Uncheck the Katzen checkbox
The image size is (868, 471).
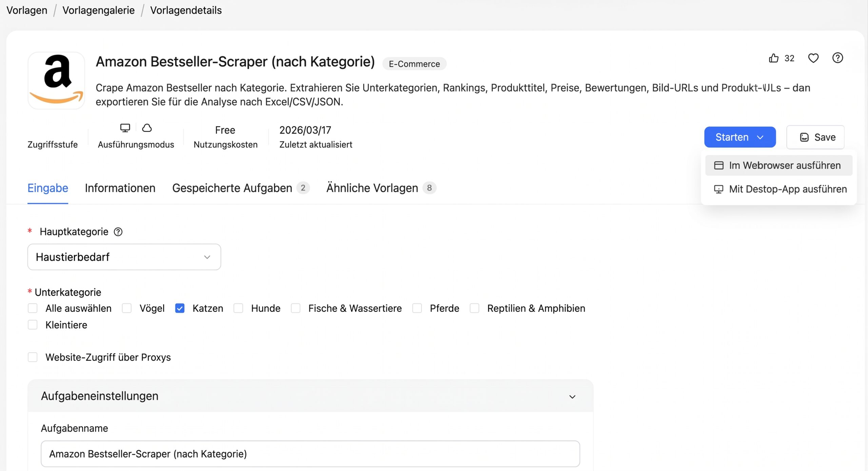pos(180,308)
